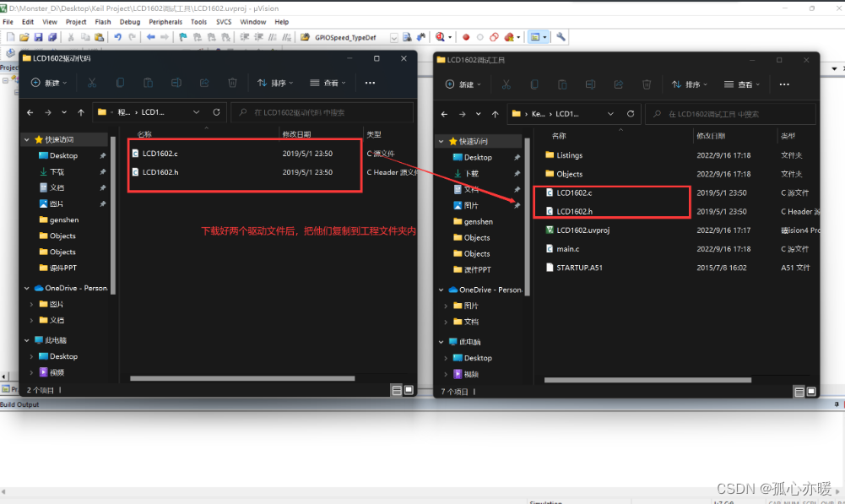Open address bar dropdown in LCD1602驱动代码 window
The width and height of the screenshot is (845, 504).
point(196,112)
